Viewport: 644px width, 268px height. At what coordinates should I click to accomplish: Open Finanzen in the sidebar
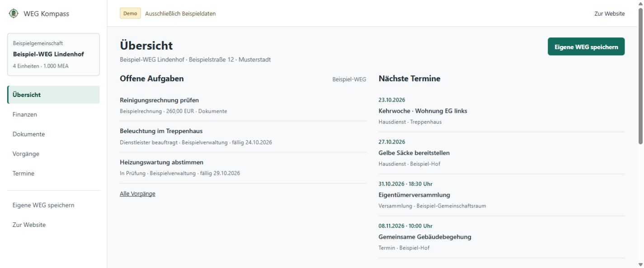pyautogui.click(x=53, y=115)
